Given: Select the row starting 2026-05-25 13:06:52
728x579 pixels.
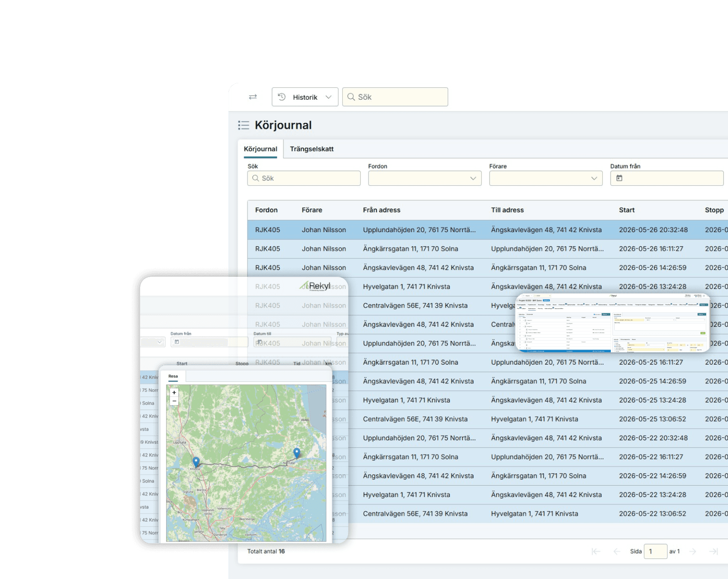Looking at the screenshot, I should point(488,419).
